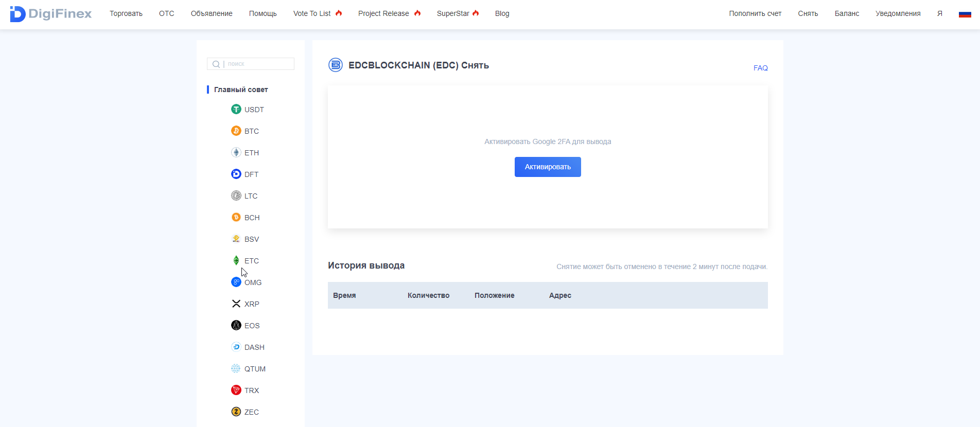
Task: Select OMG in the coin list
Action: coord(253,282)
